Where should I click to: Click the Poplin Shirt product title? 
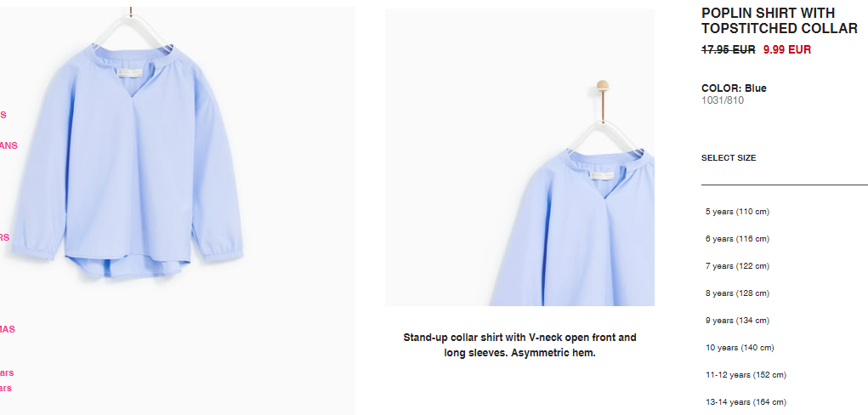click(x=780, y=20)
